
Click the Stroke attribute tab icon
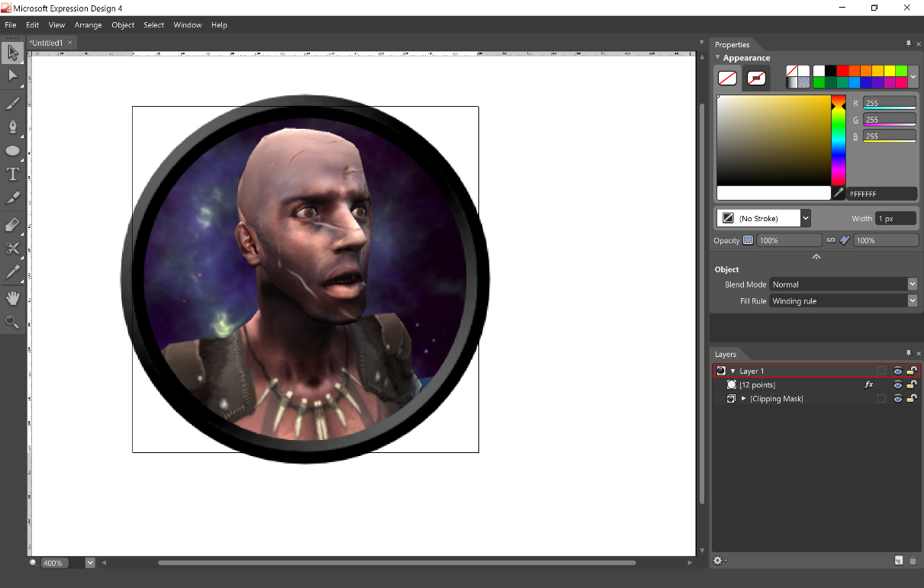coord(757,78)
